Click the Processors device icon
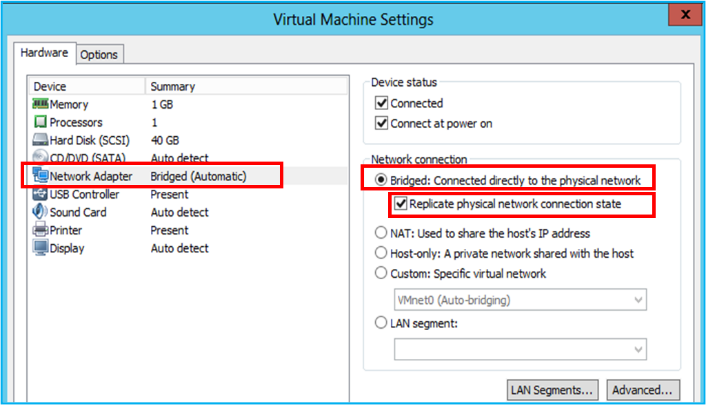Image resolution: width=706 pixels, height=405 pixels. pyautogui.click(x=40, y=123)
